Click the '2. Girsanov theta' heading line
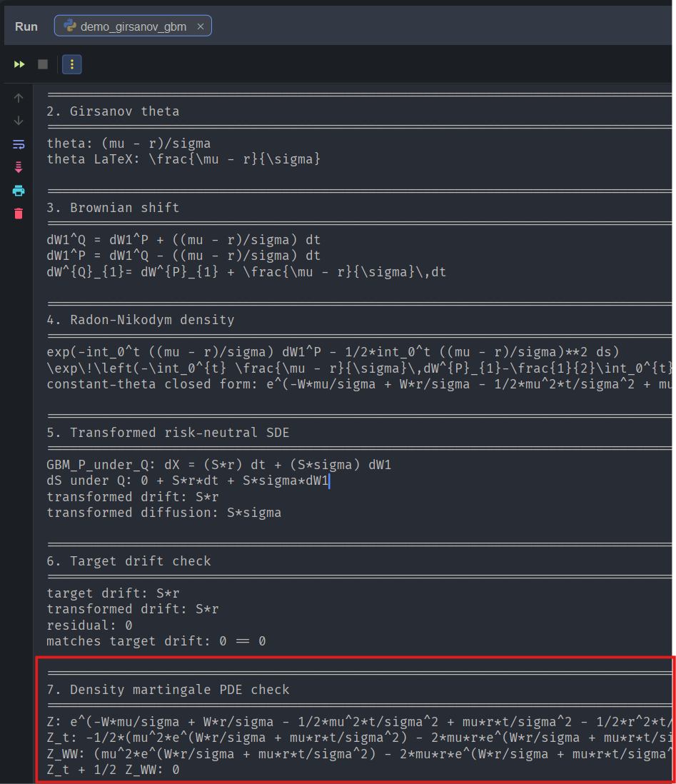Viewport: 676px width, 784px height. tap(113, 111)
